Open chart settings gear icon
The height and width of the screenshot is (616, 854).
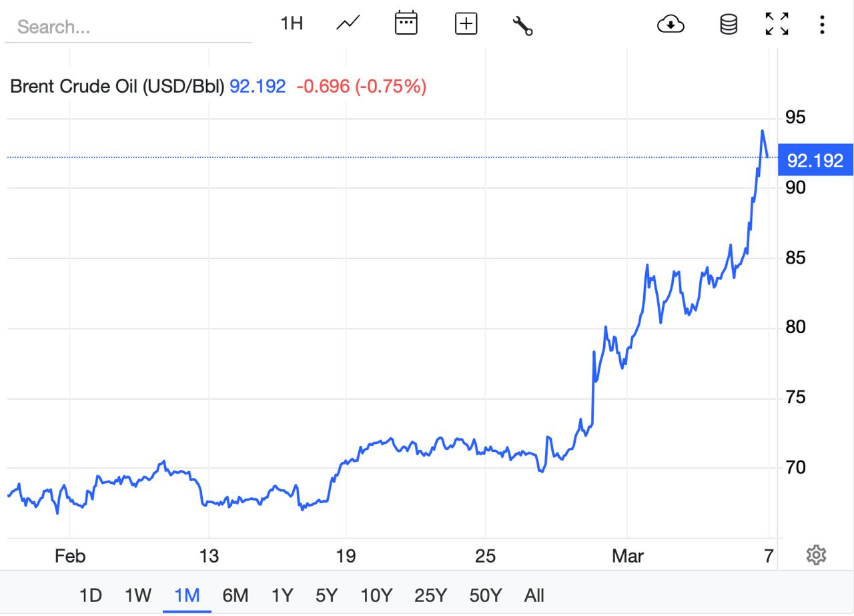click(x=816, y=555)
